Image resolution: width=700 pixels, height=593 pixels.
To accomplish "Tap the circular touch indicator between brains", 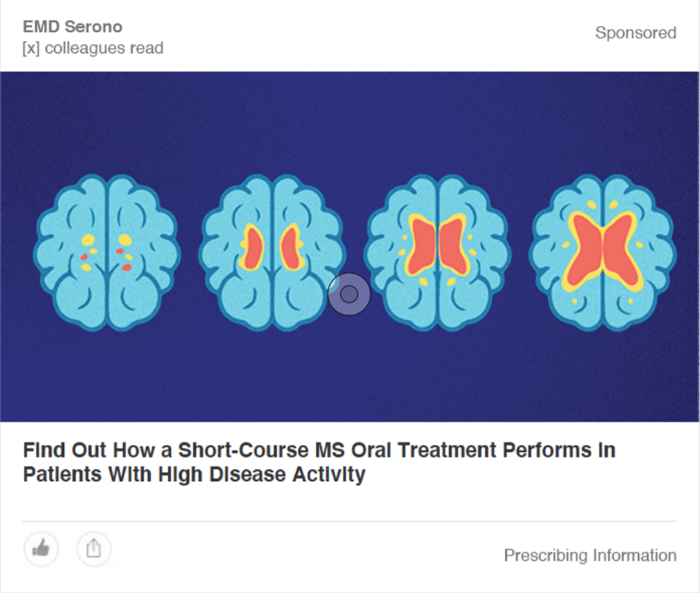I will [349, 295].
